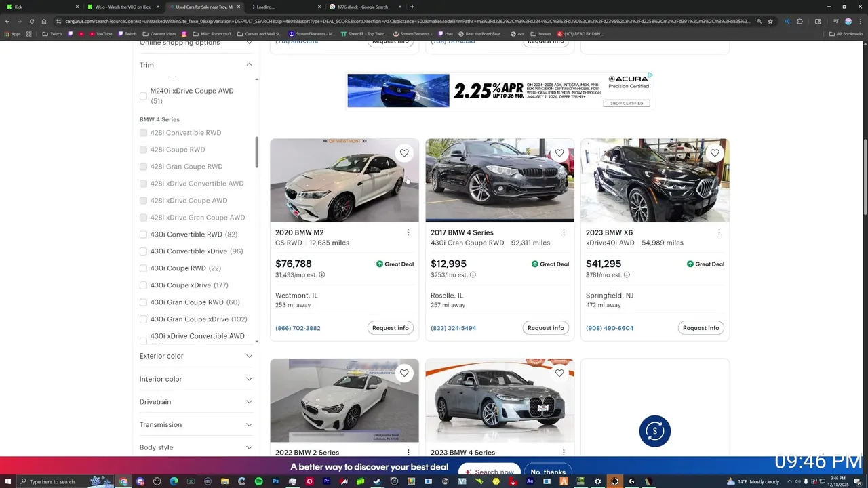
Task: Open three-dot menu for 2023 BMW 4 Series
Action: tap(564, 452)
